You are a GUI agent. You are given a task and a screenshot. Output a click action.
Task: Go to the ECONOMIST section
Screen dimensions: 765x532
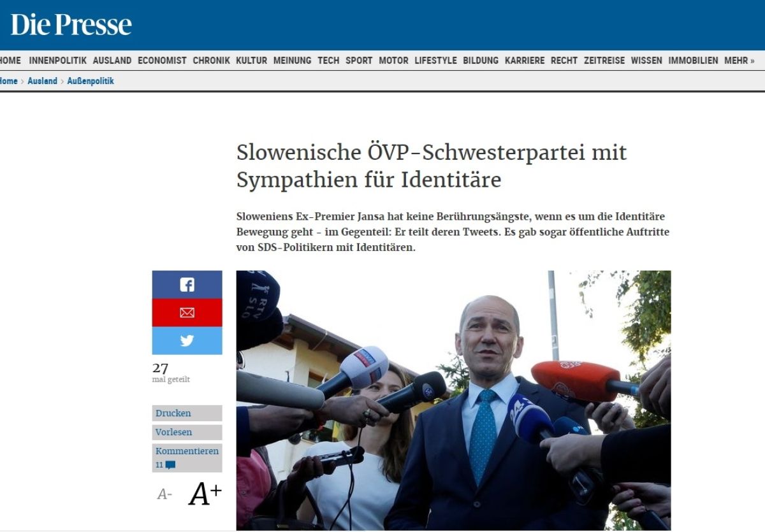pyautogui.click(x=162, y=61)
